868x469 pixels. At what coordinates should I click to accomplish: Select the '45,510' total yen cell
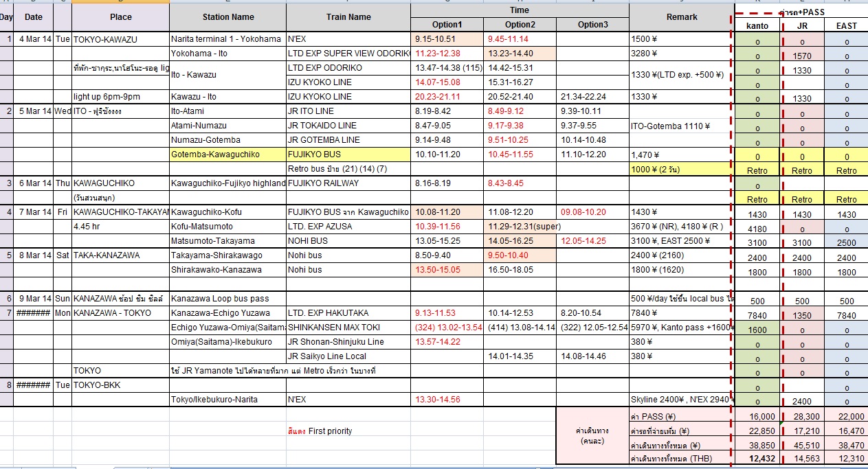coord(802,444)
